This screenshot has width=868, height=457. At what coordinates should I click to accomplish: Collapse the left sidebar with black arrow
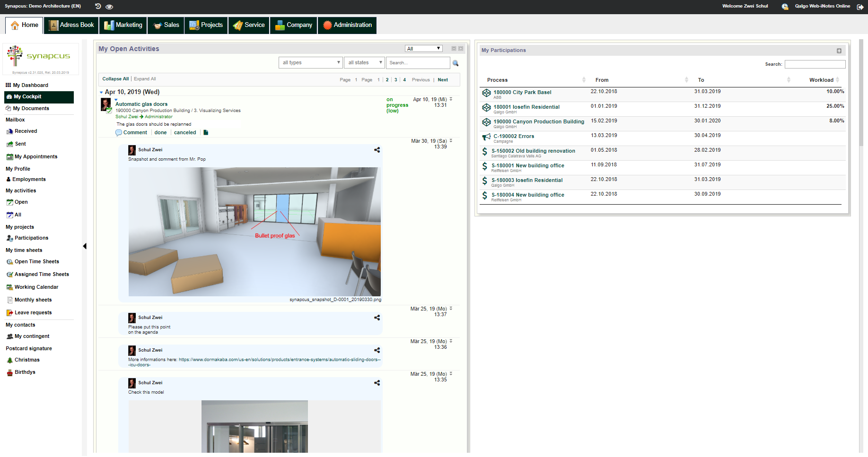pyautogui.click(x=85, y=246)
